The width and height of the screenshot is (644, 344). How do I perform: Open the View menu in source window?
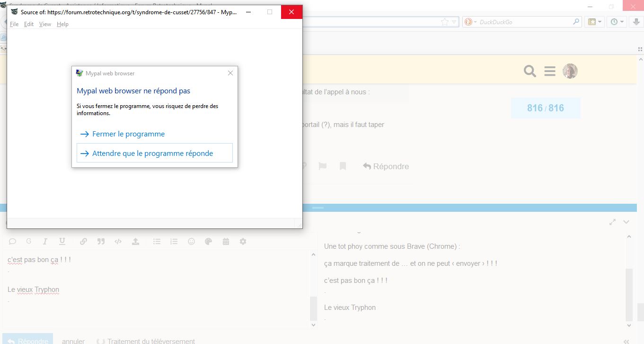45,24
